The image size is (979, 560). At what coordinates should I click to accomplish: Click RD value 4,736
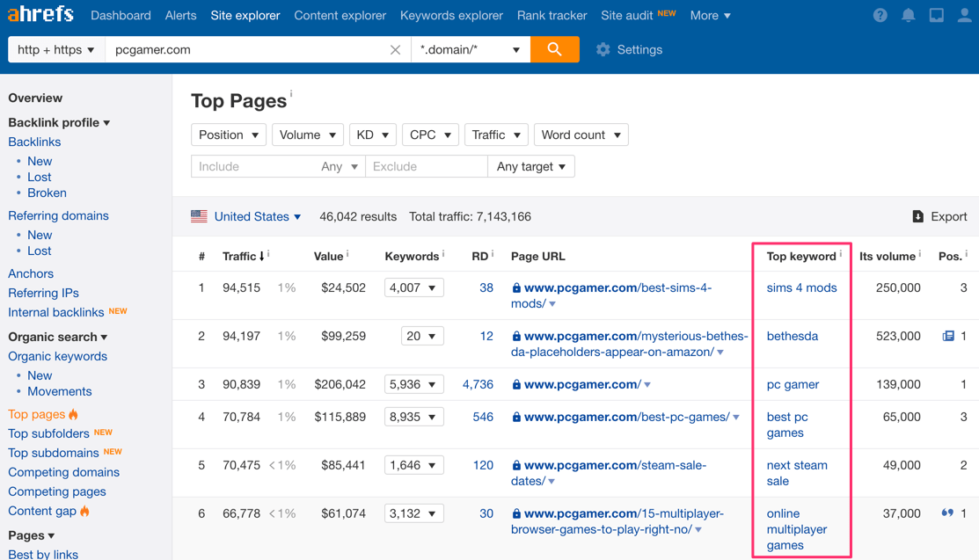click(478, 384)
